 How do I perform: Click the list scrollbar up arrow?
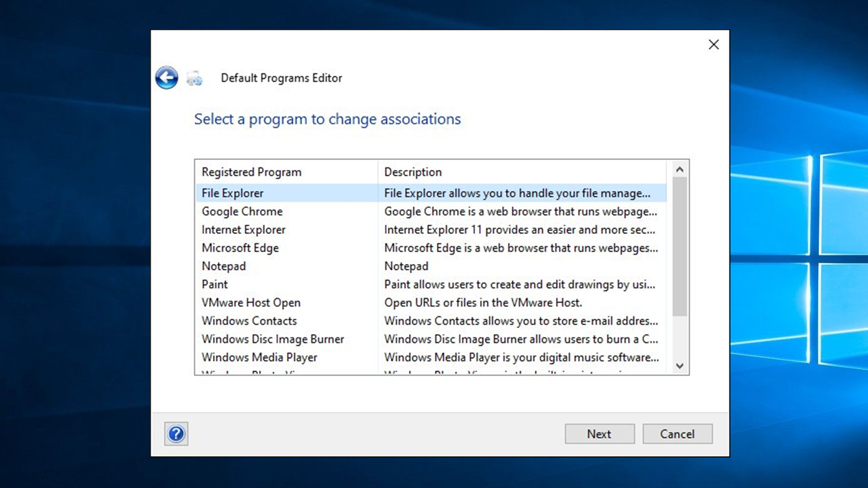(679, 169)
